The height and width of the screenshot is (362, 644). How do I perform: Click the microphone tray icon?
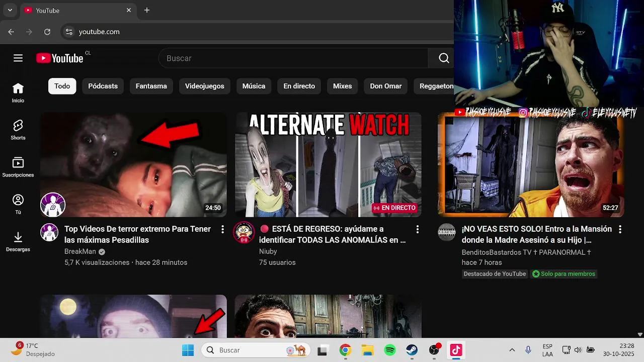pyautogui.click(x=528, y=350)
